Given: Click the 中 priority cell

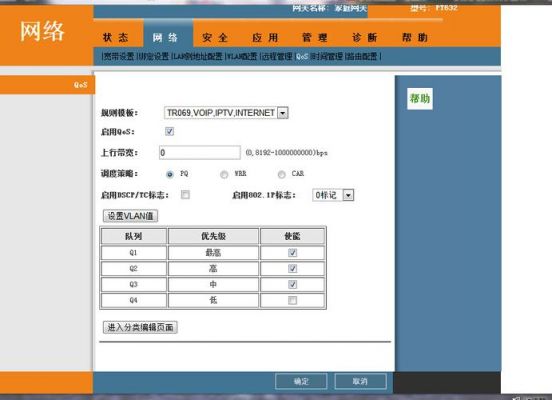Looking at the screenshot, I should click(x=213, y=284).
